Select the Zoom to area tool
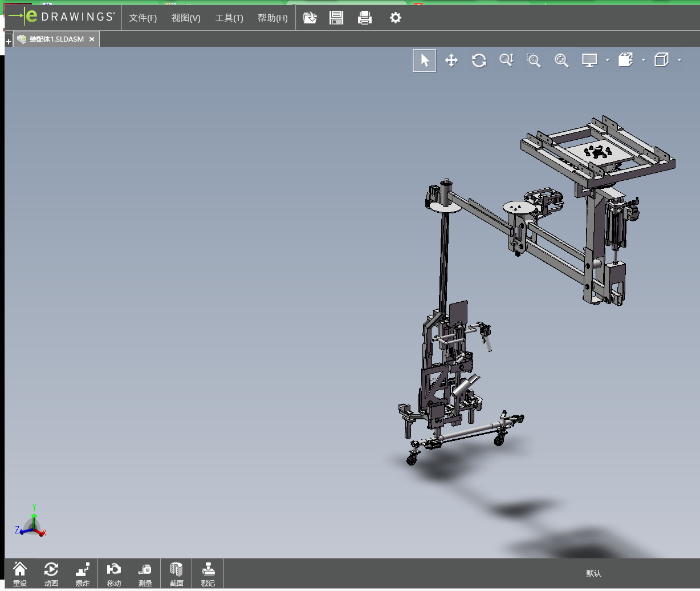Viewport: 700px width, 591px height. 534,60
